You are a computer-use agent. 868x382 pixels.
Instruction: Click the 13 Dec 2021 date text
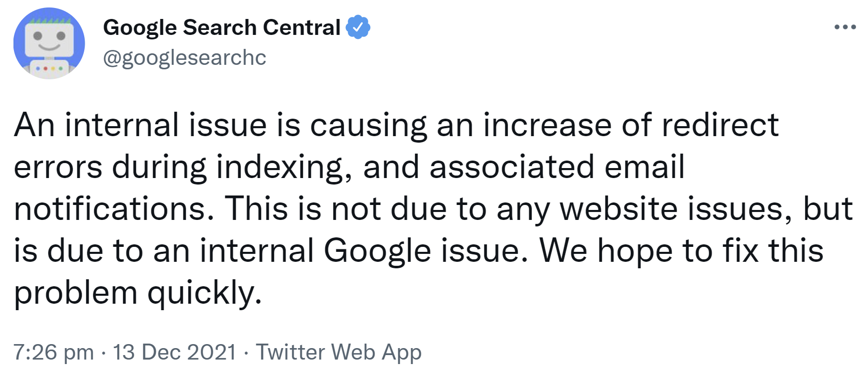pyautogui.click(x=173, y=352)
